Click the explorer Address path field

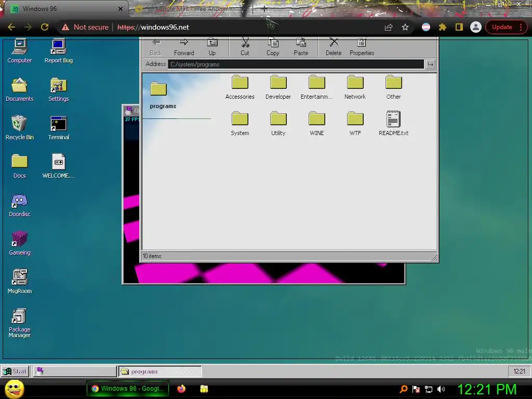tap(296, 64)
